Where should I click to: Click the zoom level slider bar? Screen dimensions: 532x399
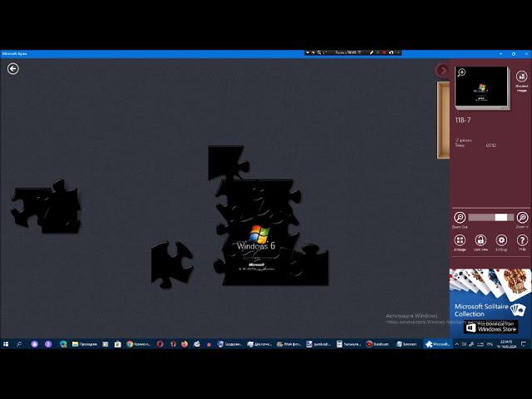(x=491, y=217)
